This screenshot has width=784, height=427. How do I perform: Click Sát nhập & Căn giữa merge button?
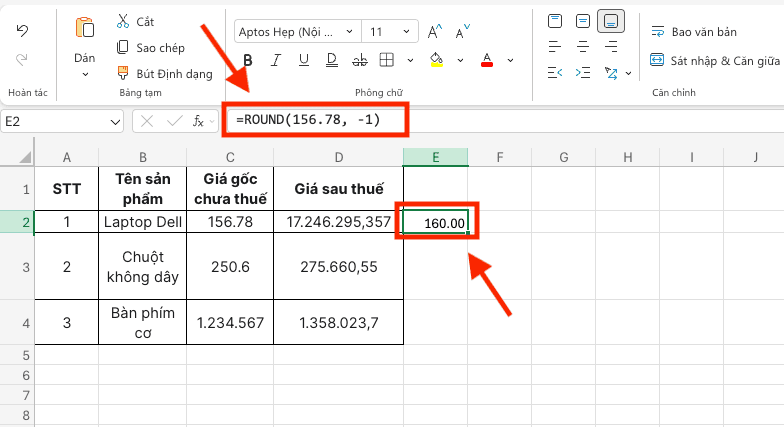tap(715, 61)
